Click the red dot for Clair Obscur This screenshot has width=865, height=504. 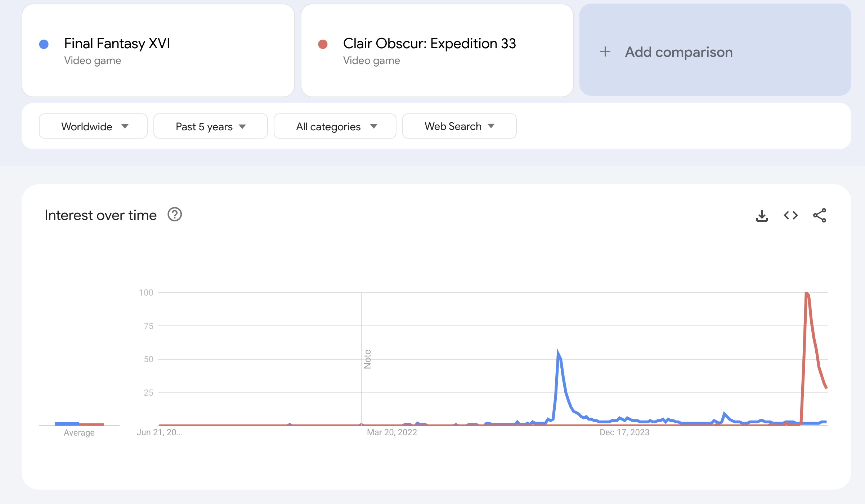323,44
